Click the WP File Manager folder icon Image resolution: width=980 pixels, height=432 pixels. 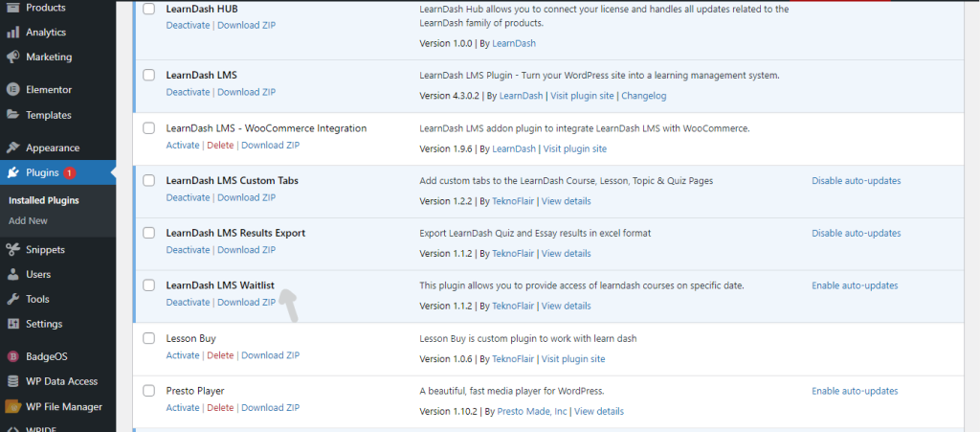point(12,406)
